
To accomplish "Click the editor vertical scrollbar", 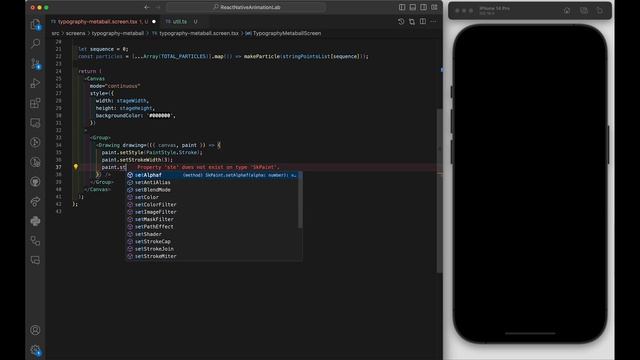I will pyautogui.click(x=440, y=191).
